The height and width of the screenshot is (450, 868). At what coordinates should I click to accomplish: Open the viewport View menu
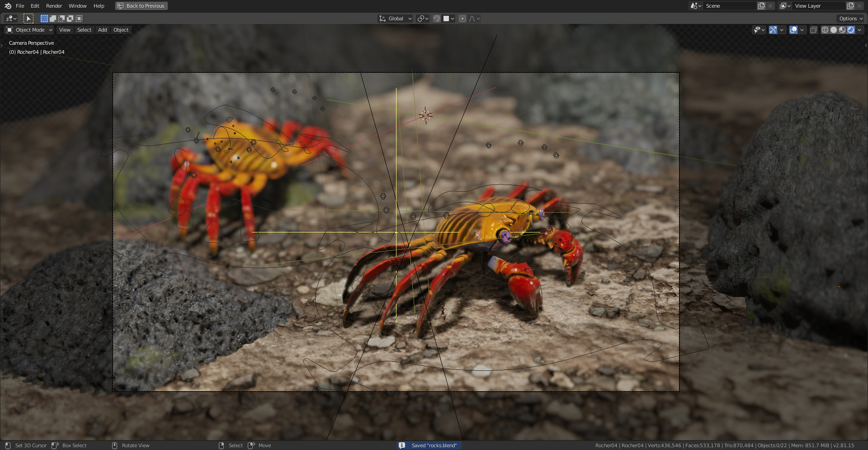click(65, 30)
